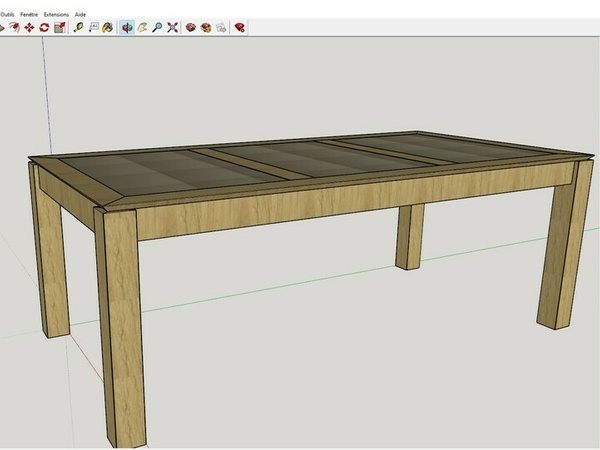Open the Extension Manager
Screen dimensions: 600x450
pos(240,27)
